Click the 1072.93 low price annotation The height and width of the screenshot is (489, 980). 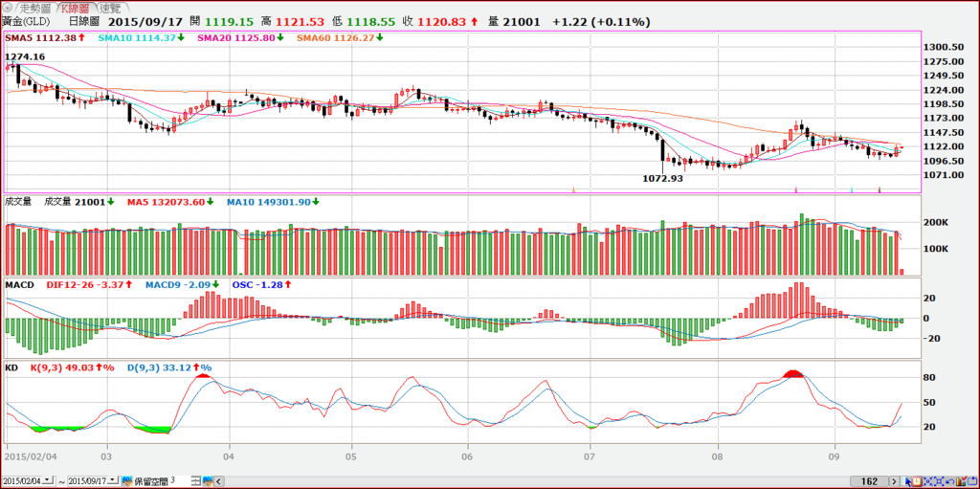click(662, 178)
